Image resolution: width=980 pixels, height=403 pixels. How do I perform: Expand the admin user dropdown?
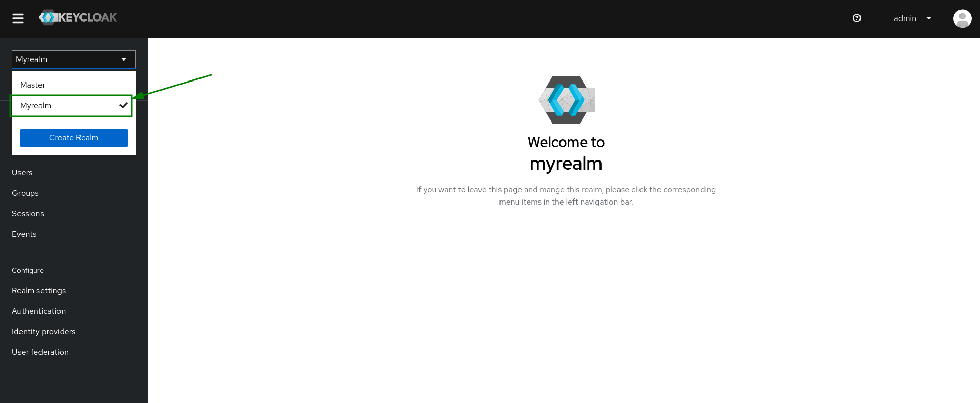[912, 18]
